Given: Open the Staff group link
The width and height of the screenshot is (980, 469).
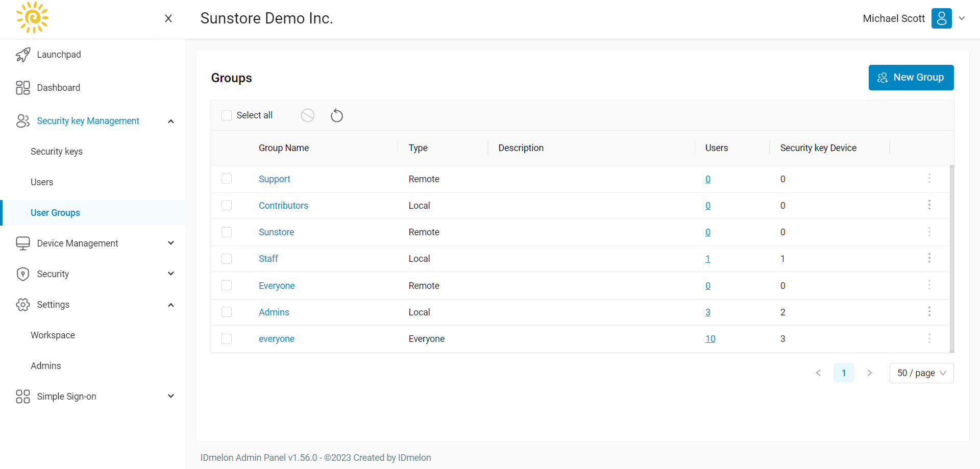Looking at the screenshot, I should pyautogui.click(x=268, y=259).
